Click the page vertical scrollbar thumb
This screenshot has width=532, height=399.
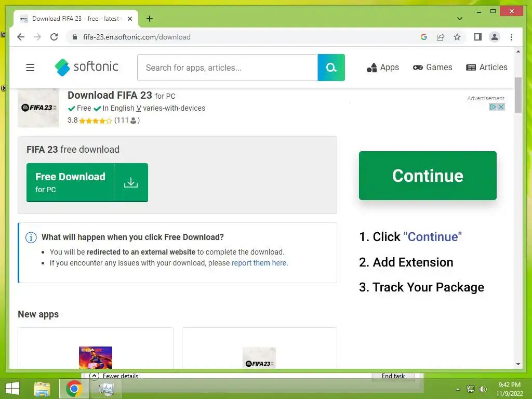pos(518,95)
